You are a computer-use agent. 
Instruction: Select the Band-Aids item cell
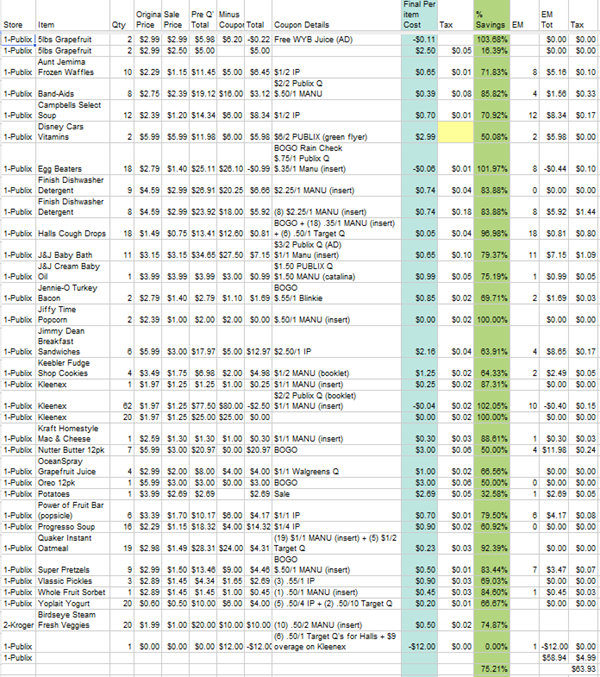tap(73, 89)
